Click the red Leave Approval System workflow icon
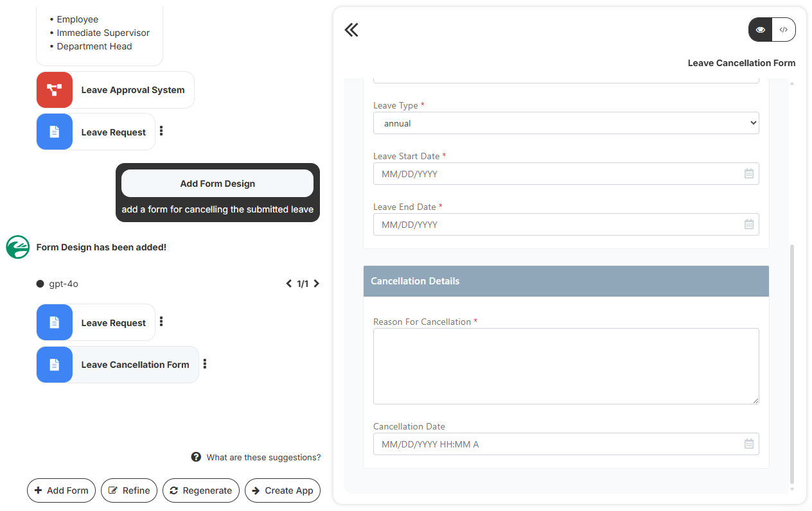The height and width of the screenshot is (511, 812). pos(55,90)
